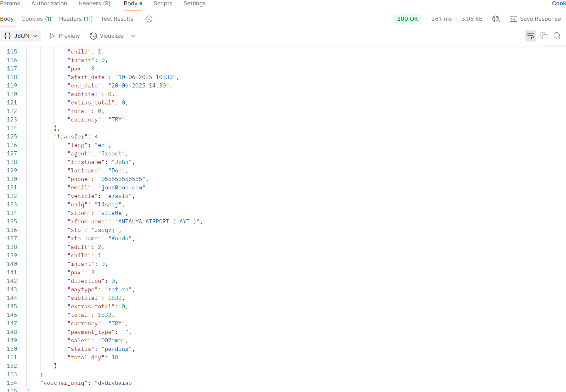The image size is (566, 392).
Task: Click the Visualize chart icon
Action: (93, 36)
